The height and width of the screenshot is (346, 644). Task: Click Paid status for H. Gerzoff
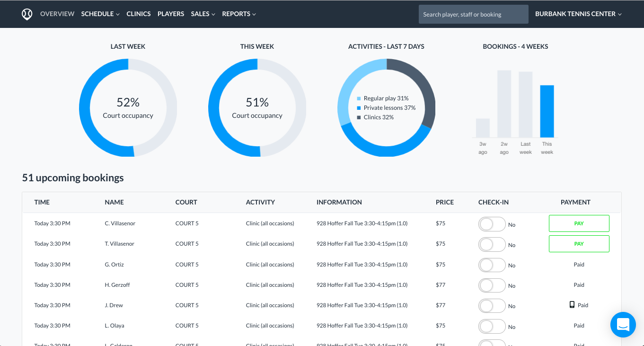[x=579, y=284]
